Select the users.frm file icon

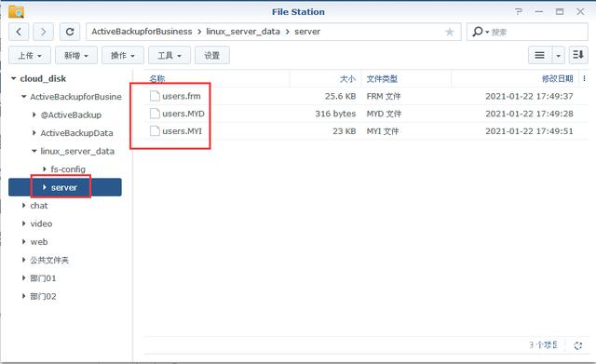click(x=155, y=96)
